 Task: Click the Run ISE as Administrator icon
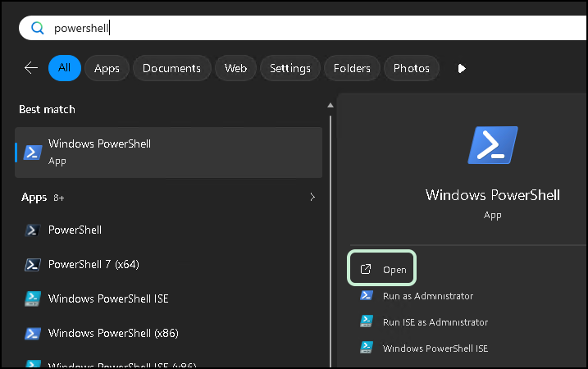(x=367, y=321)
